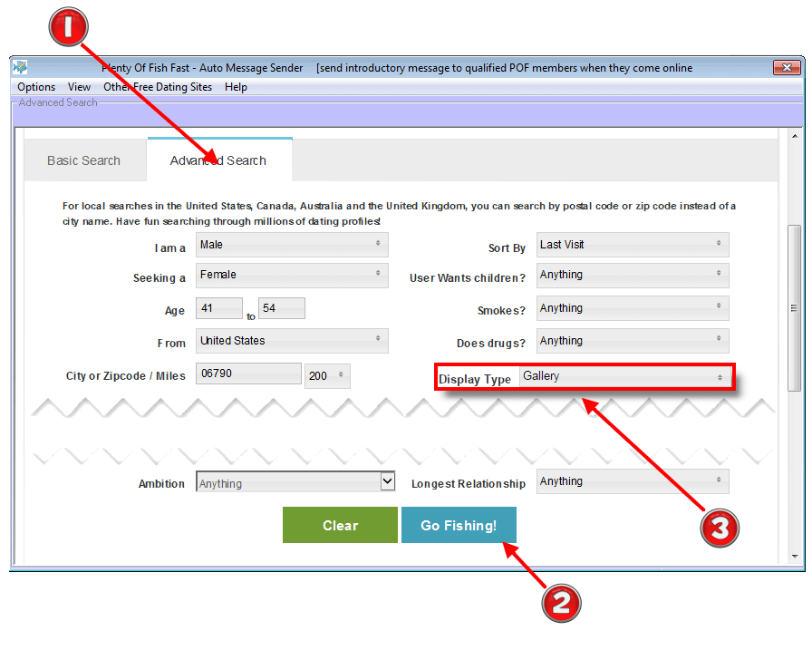This screenshot has width=812, height=650.
Task: Click the maximum age field showing 54
Action: pos(281,308)
